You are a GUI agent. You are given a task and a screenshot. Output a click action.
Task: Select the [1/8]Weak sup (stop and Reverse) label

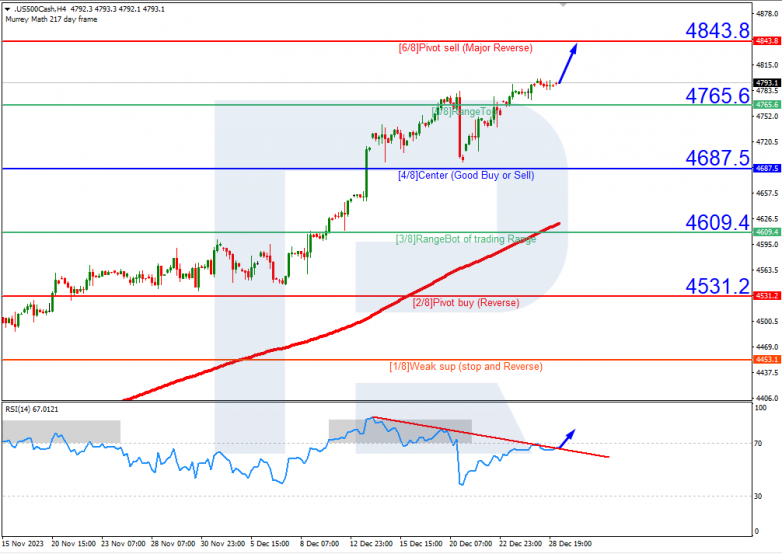coord(466,367)
